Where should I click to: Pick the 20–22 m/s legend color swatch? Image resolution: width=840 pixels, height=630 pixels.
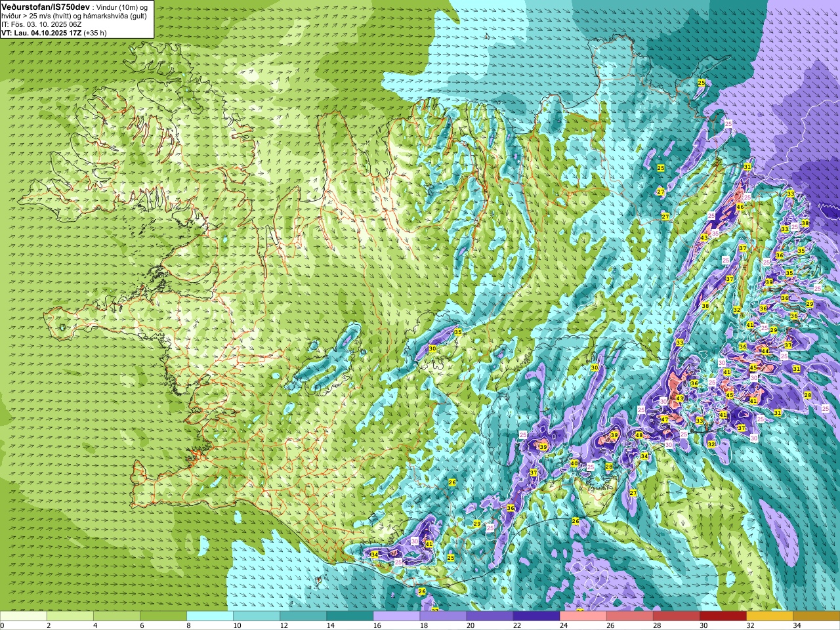[490, 616]
